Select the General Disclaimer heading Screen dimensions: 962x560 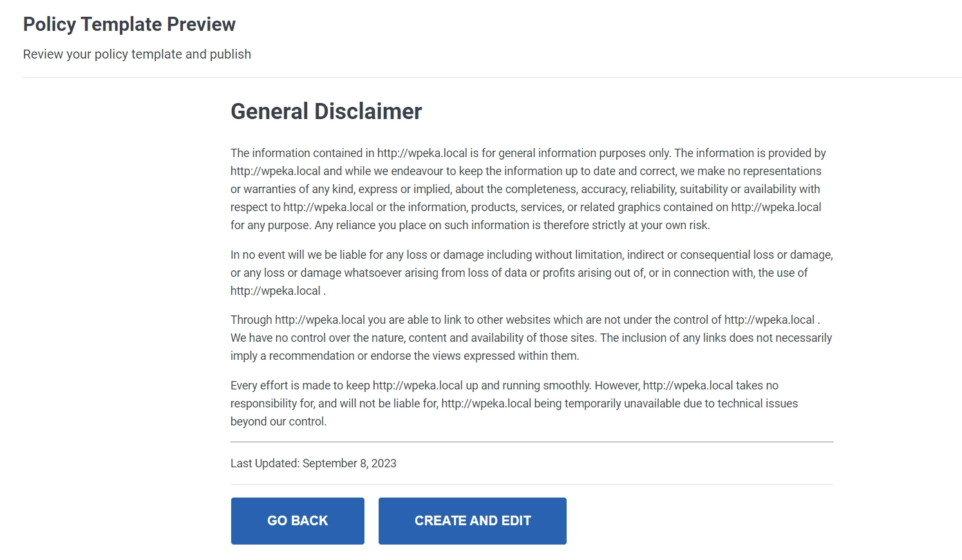point(326,111)
